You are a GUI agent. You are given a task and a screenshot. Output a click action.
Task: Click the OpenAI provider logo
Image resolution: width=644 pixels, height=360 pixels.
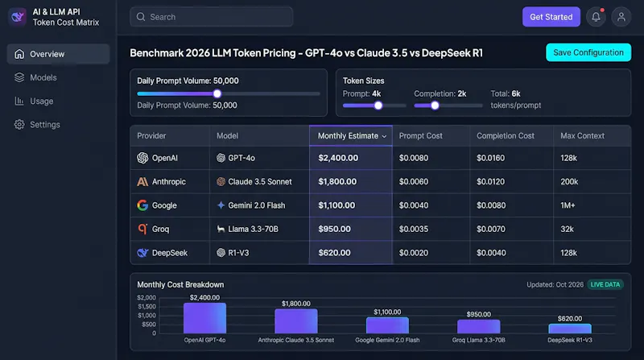point(142,158)
